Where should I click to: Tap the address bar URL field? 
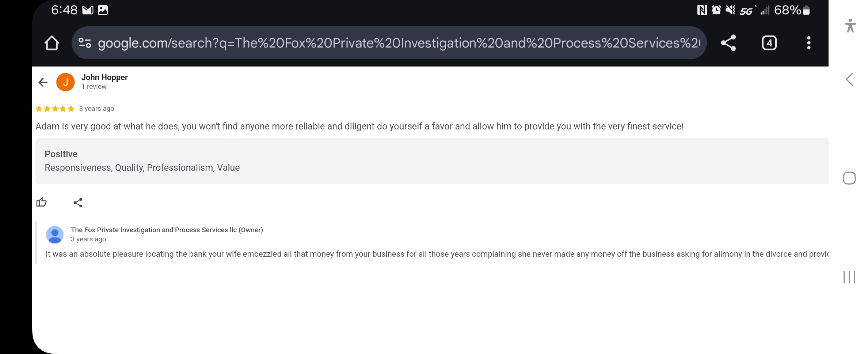[399, 43]
